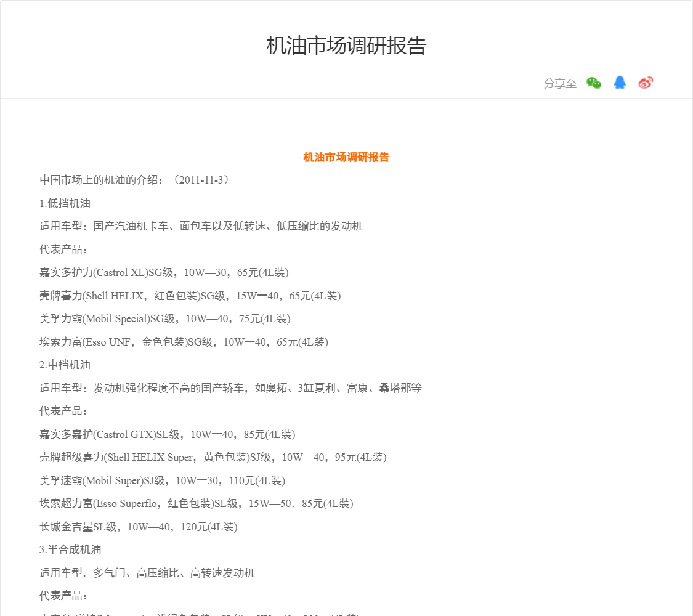Share the article to WeChat

point(594,83)
